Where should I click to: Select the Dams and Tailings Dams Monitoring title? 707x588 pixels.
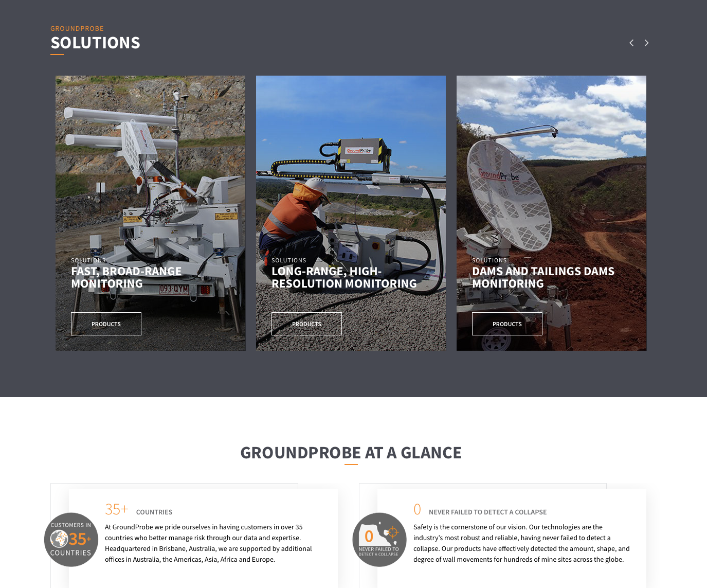tap(542, 277)
